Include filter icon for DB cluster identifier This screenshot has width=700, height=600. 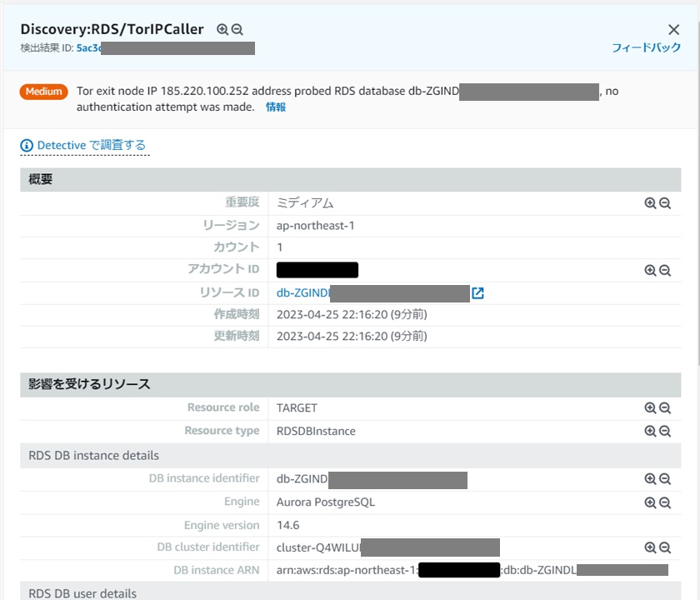pyautogui.click(x=651, y=547)
